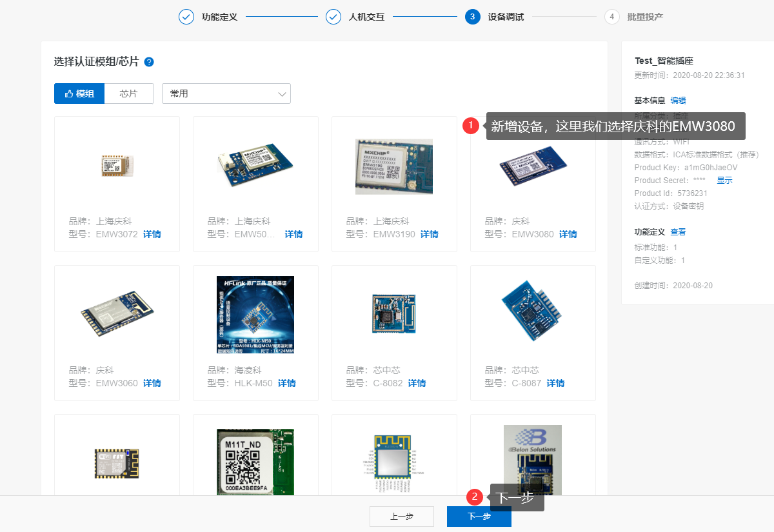Click the 创建时间 2020-08-20 text

(x=674, y=286)
